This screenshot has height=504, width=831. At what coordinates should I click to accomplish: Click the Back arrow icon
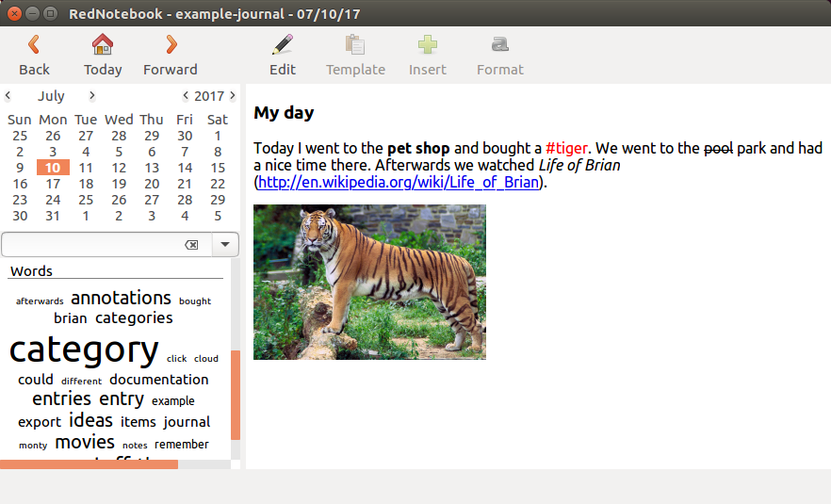click(34, 44)
